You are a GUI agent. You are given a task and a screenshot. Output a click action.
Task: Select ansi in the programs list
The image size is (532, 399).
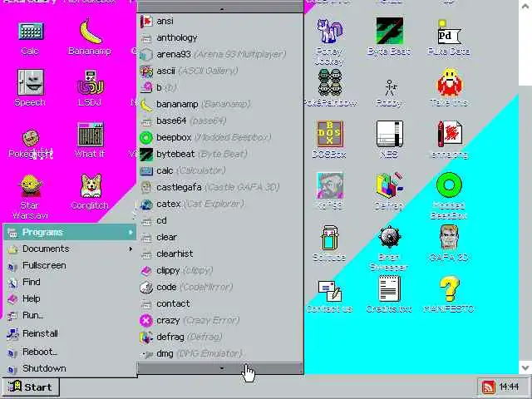pos(220,21)
